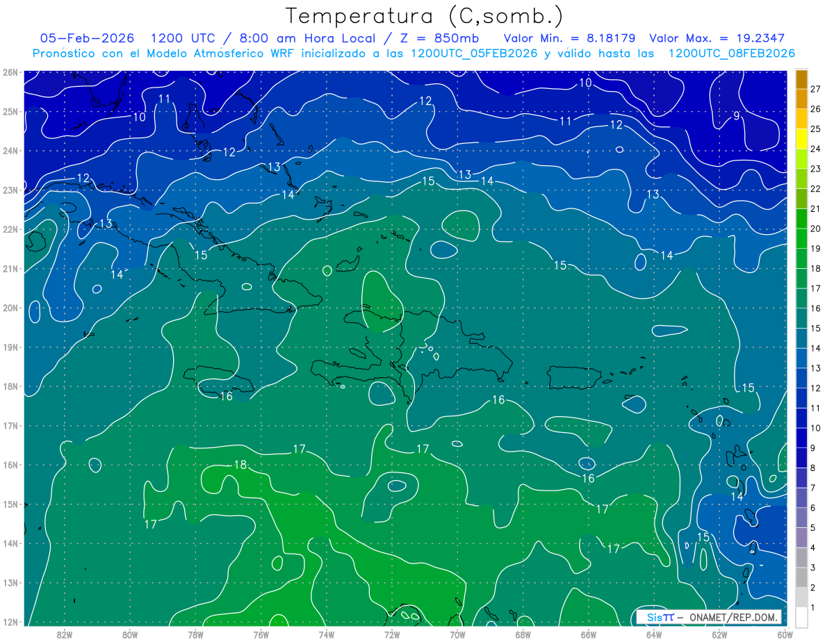Viewport: 834px width, 644px height.
Task: Click the "78W" longitude axis label
Action: tap(195, 635)
